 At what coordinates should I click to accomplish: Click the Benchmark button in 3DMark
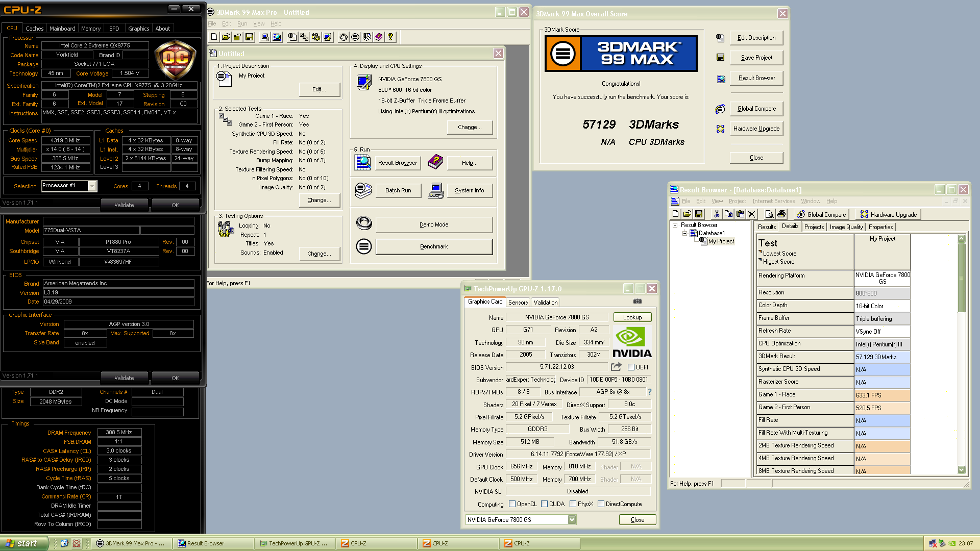click(x=434, y=246)
